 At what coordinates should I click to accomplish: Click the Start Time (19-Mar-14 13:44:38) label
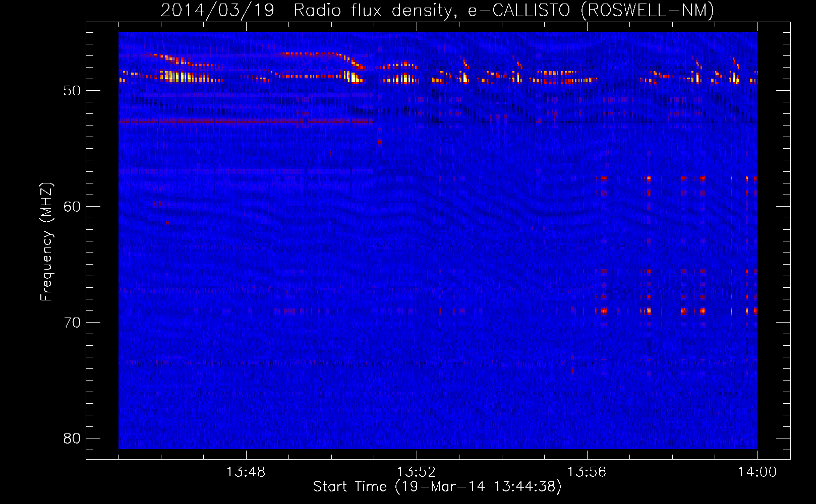(x=437, y=487)
